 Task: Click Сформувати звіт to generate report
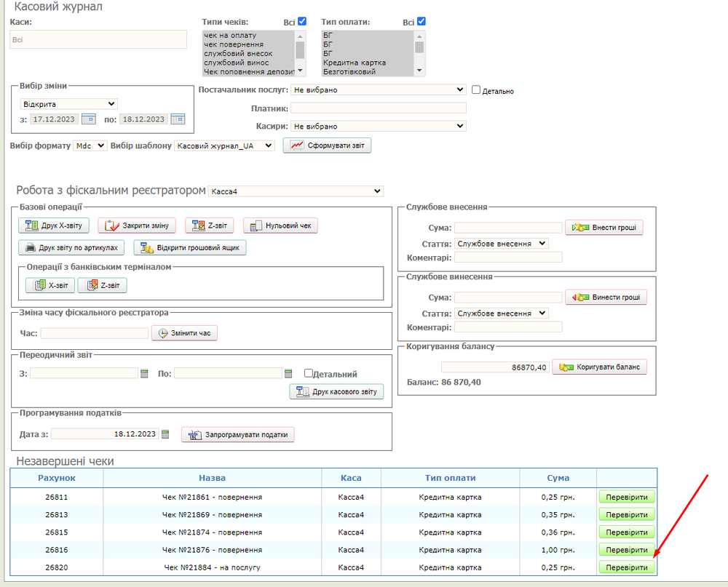pos(327,145)
